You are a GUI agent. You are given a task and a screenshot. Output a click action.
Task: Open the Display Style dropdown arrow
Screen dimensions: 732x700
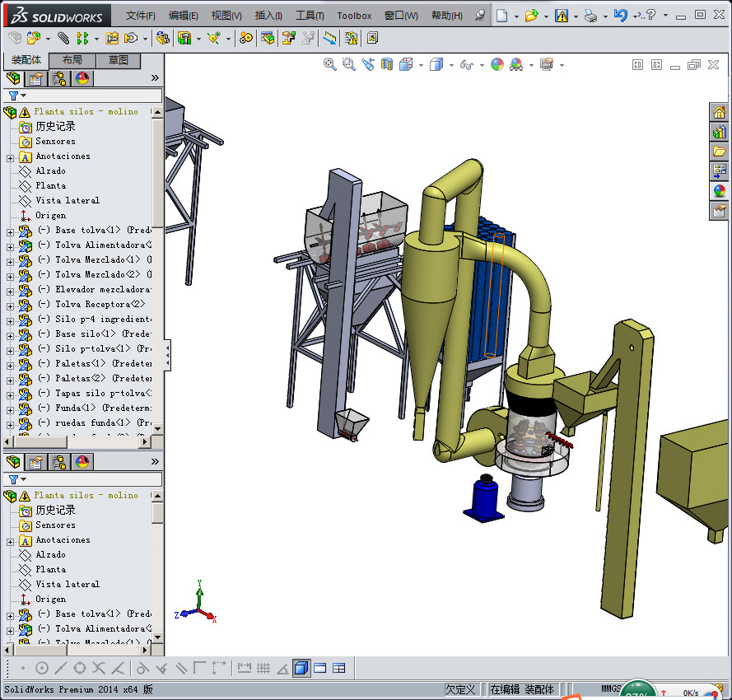coord(451,65)
